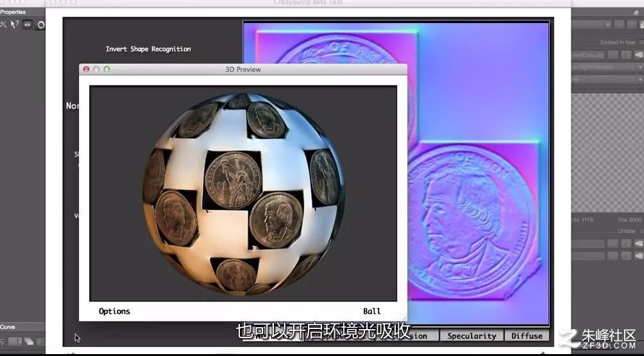
Task: Switch to the Specularity tab
Action: [x=471, y=336]
